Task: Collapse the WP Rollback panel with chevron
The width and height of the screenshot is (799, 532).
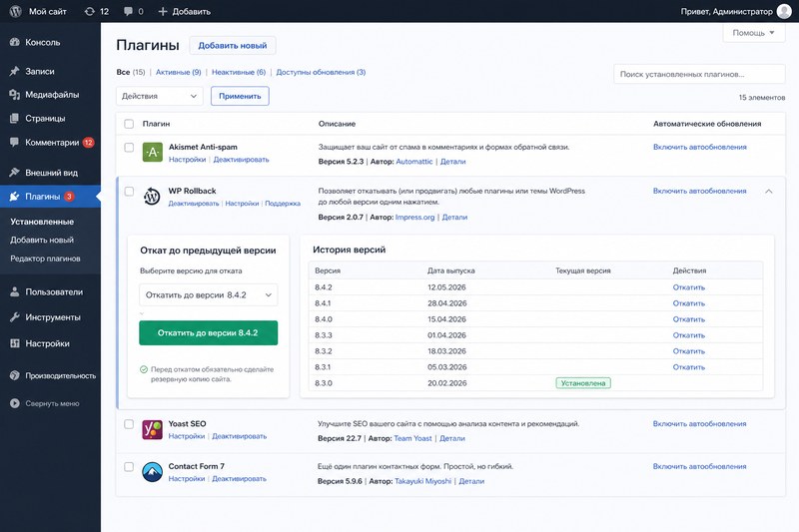Action: 769,192
